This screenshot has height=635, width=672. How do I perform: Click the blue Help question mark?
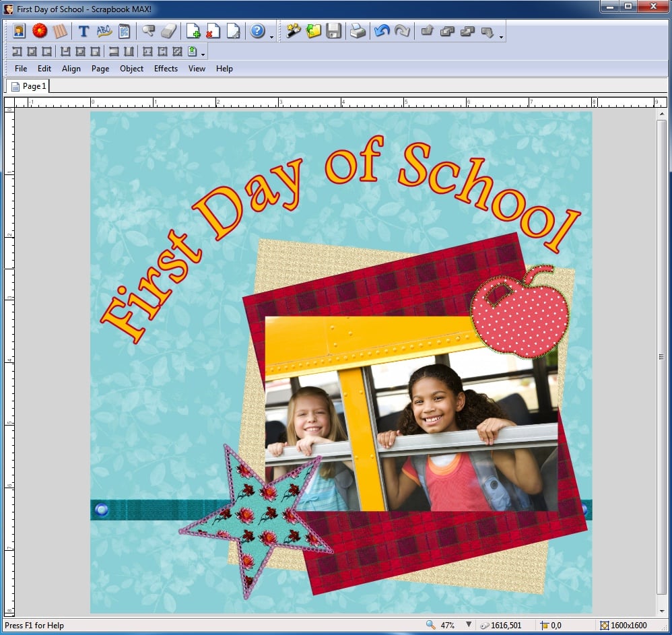(257, 31)
